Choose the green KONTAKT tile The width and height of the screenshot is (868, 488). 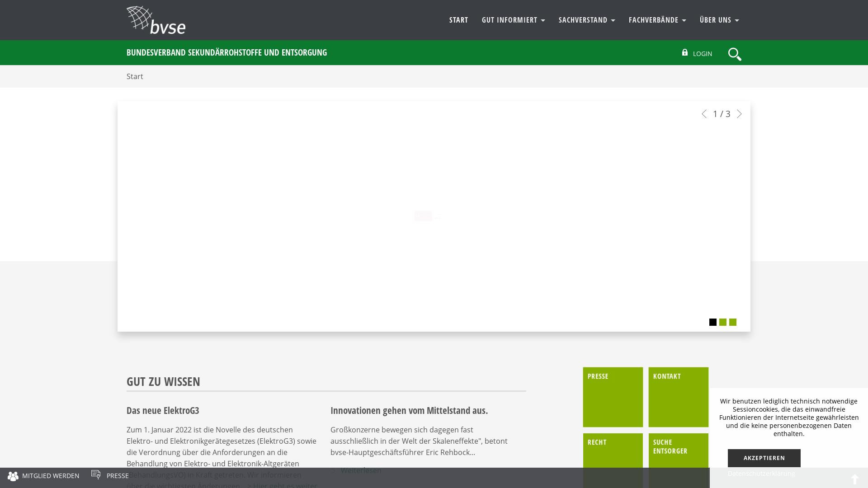678,397
